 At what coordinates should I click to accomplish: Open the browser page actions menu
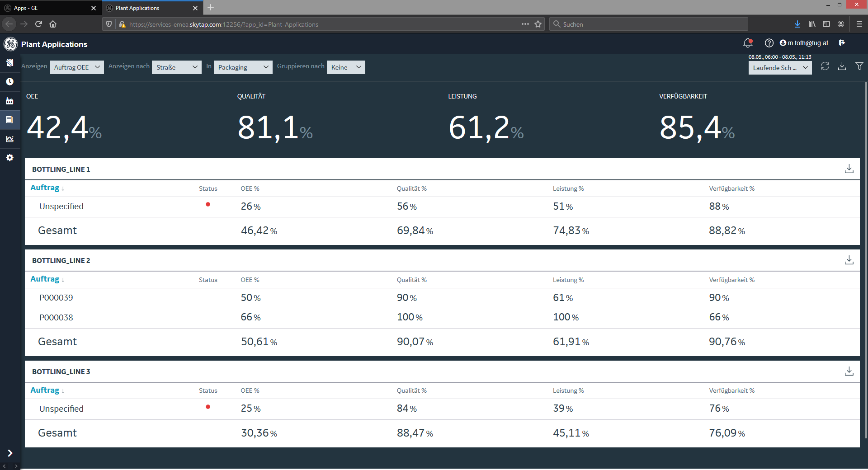tap(525, 24)
